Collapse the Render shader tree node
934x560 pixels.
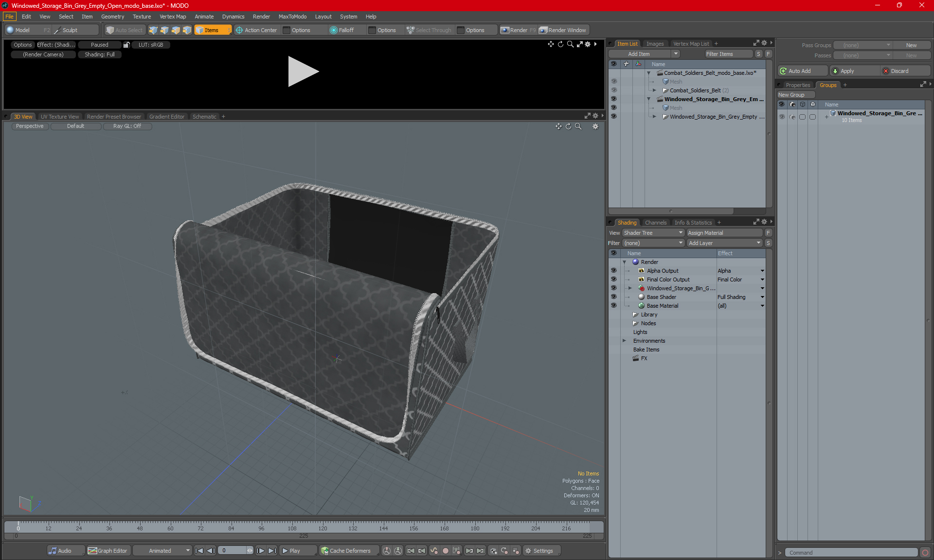pyautogui.click(x=624, y=262)
